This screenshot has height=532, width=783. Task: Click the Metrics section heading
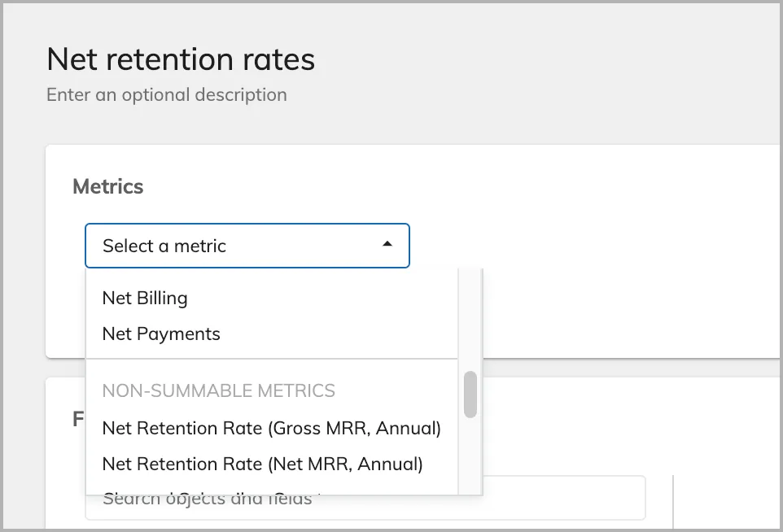coord(108,186)
